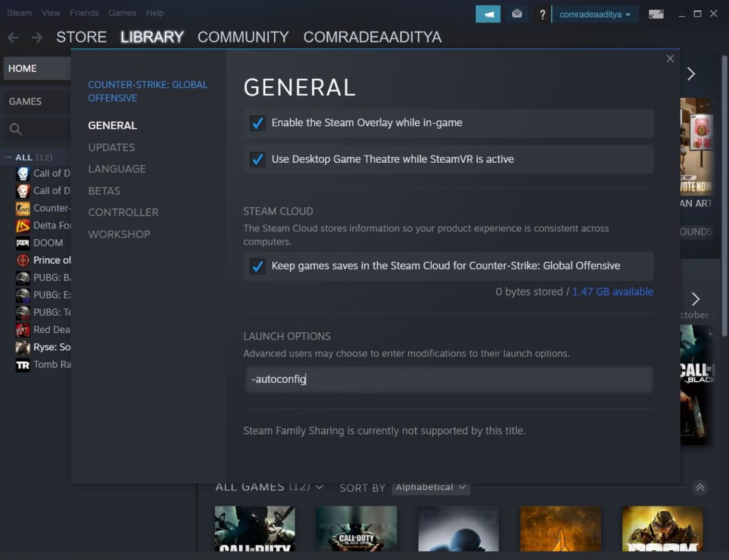Select the LANGUAGE settings section

click(117, 169)
